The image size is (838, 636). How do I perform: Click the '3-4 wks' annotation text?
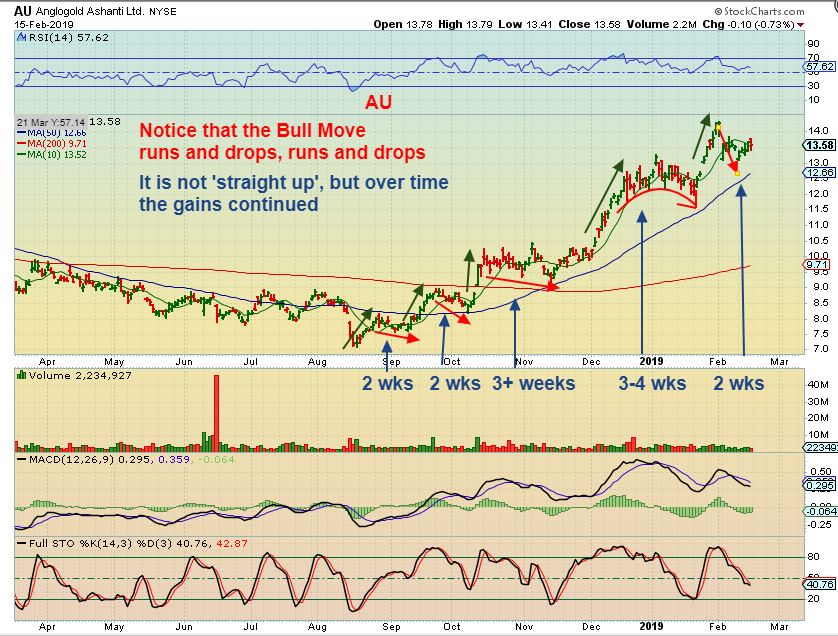653,383
